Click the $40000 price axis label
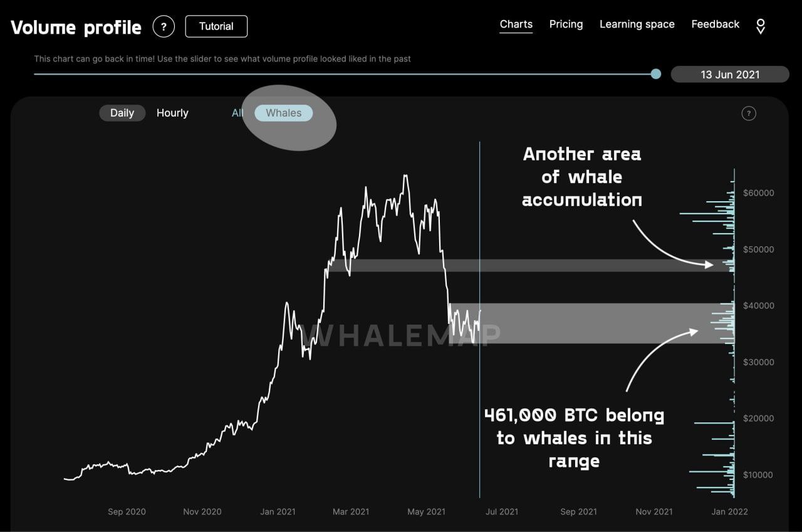 758,306
